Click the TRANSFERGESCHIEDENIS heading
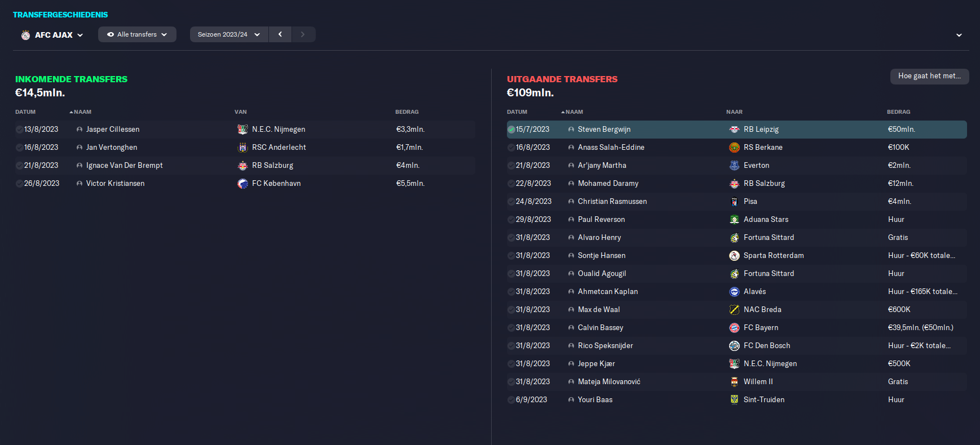The width and height of the screenshot is (980, 445). (60, 15)
